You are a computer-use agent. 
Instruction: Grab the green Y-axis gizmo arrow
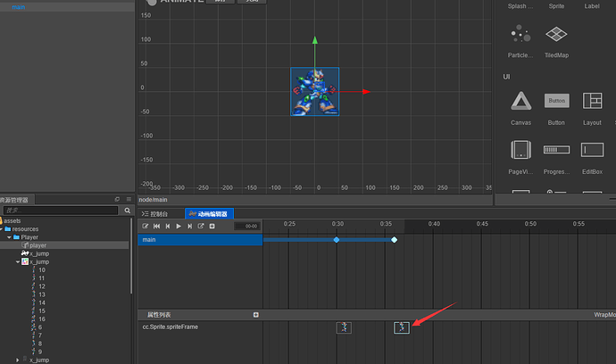[x=314, y=40]
